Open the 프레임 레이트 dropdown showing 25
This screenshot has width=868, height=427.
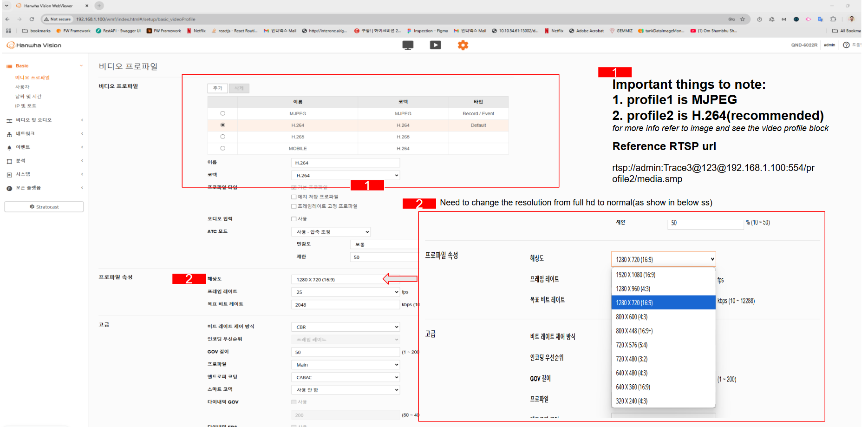pos(345,292)
